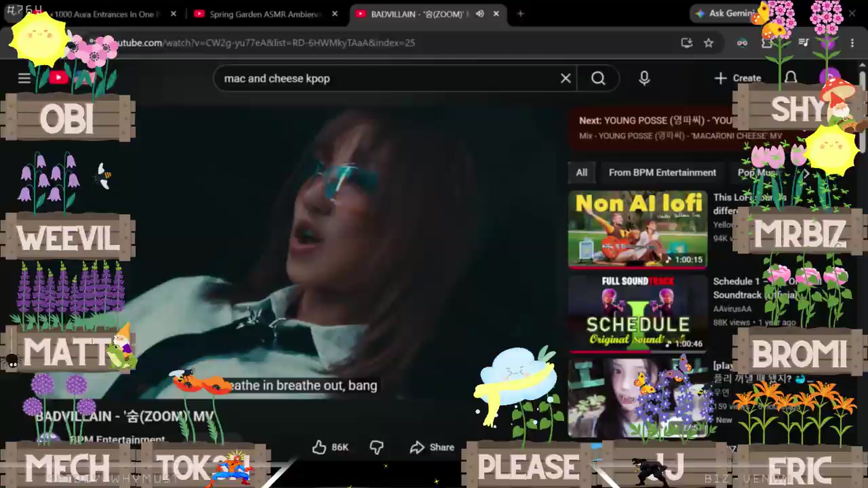Click the magnifier search button

[598, 79]
